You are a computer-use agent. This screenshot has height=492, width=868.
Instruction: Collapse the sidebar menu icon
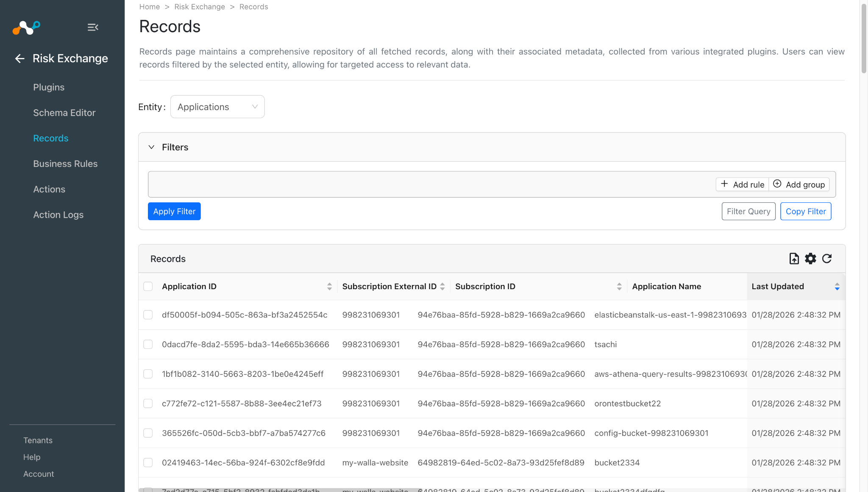tap(93, 28)
